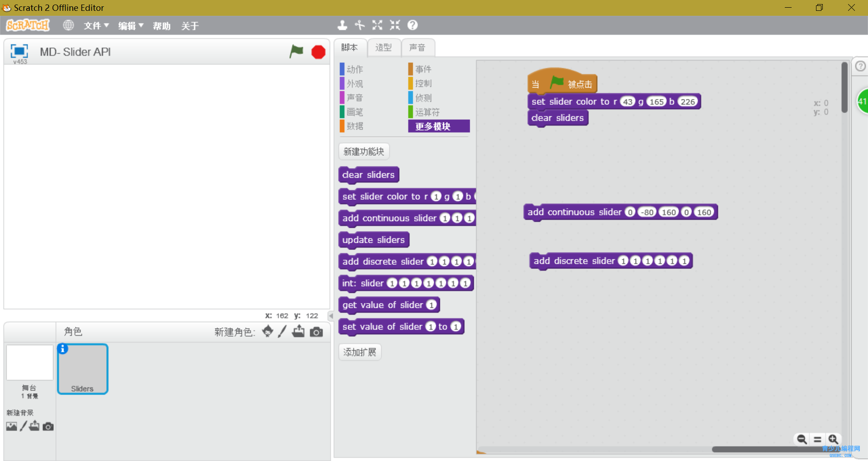Image resolution: width=868 pixels, height=461 pixels.
Task: Switch to the 脚本 tab
Action: tap(349, 47)
